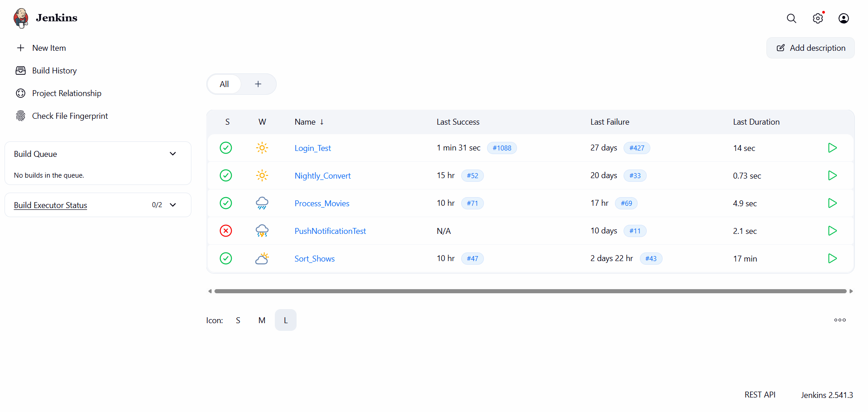
Task: Open the Nightly_Convert job link
Action: 322,176
